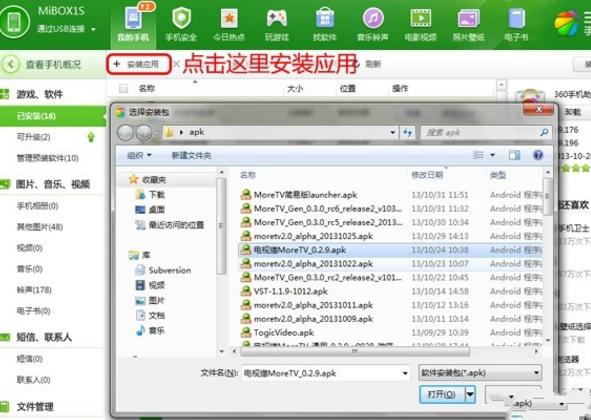The height and width of the screenshot is (420, 591).
Task: Select TogicVideo.apk file
Action: 283,333
